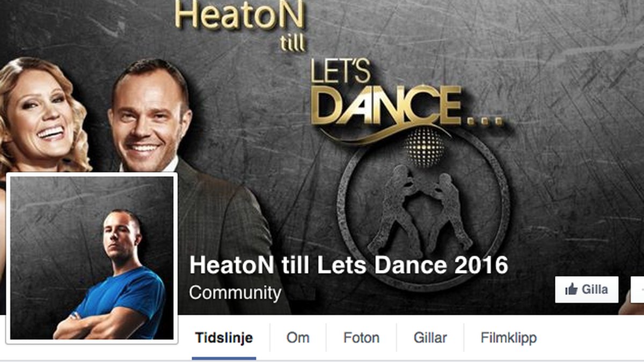Open the profile picture of man in blue shirt
Screen dimensions: 644x362
(92, 257)
